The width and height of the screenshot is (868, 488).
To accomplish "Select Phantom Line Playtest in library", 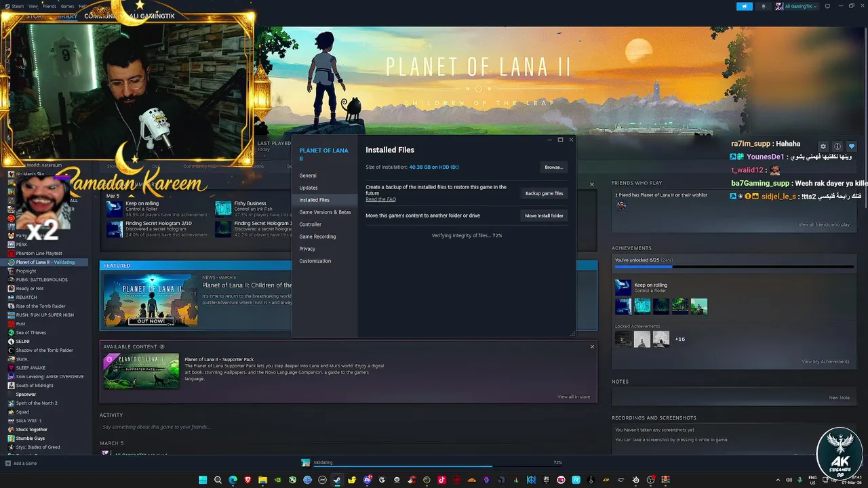I will point(39,253).
